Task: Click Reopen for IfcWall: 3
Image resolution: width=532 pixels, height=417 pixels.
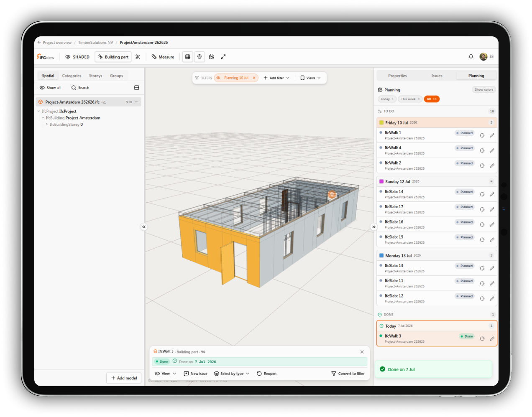Action: tap(266, 374)
